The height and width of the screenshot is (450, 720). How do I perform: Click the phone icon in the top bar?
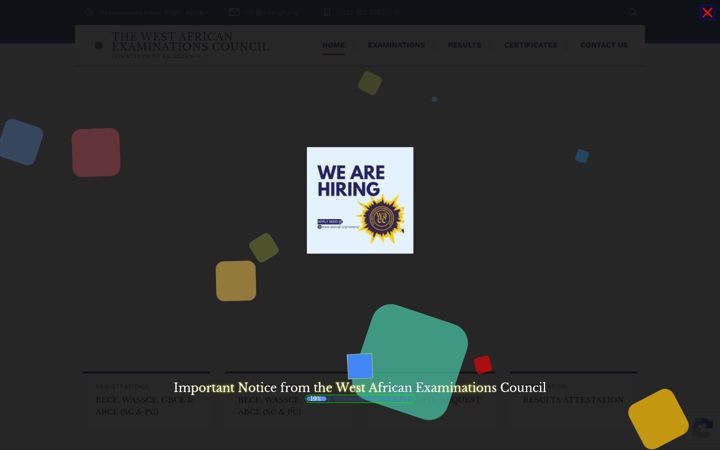tap(327, 12)
